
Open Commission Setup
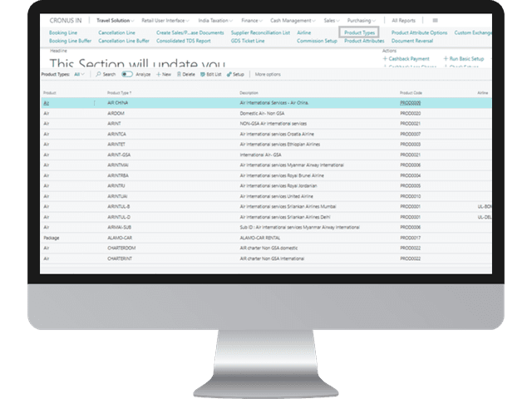tap(317, 41)
